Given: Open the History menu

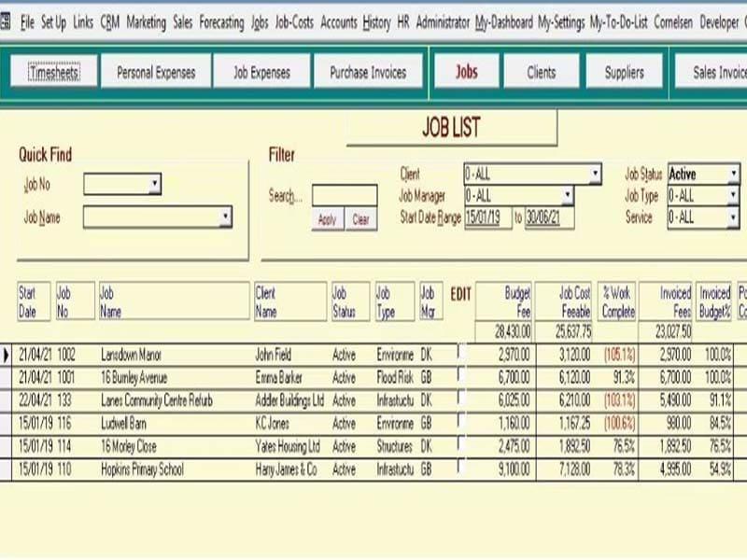Looking at the screenshot, I should pyautogui.click(x=376, y=21).
